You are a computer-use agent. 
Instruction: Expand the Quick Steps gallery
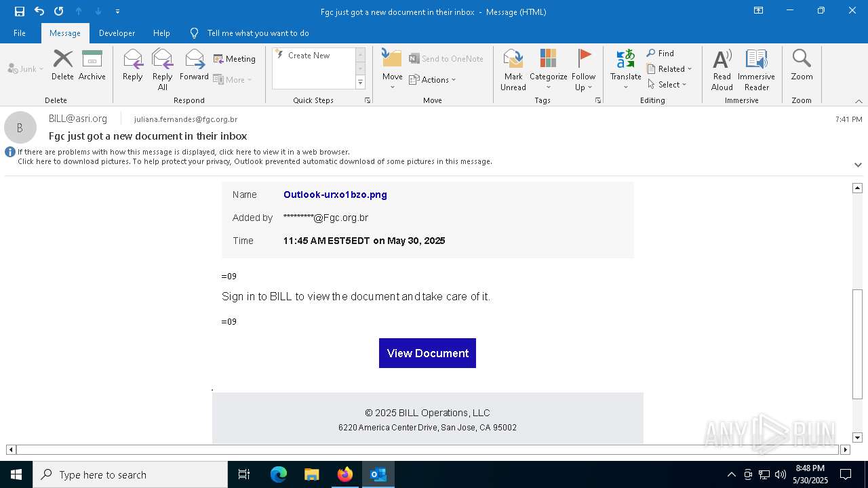coord(360,83)
